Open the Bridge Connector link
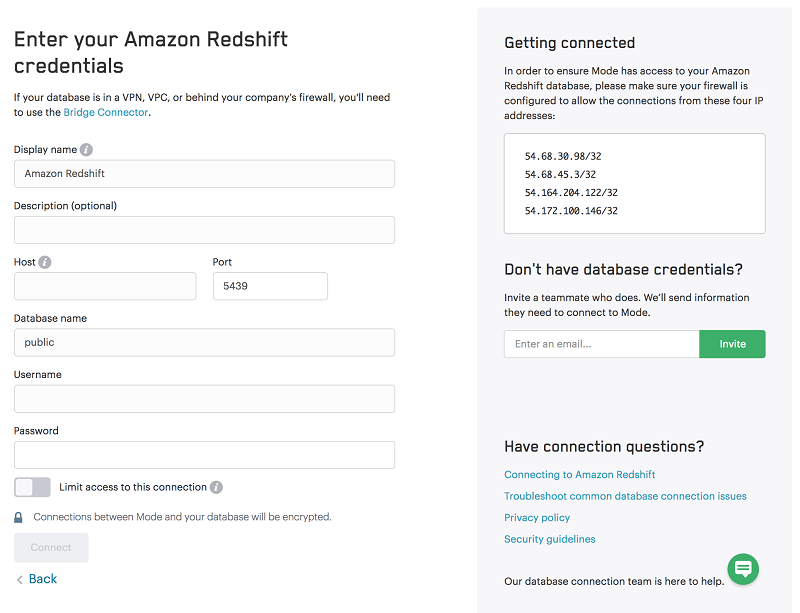 [106, 113]
